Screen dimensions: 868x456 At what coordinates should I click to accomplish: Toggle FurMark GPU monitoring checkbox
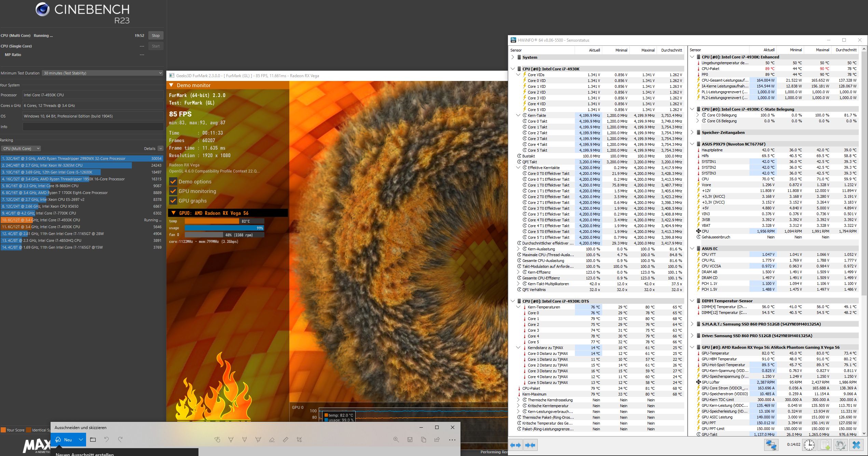(x=173, y=191)
